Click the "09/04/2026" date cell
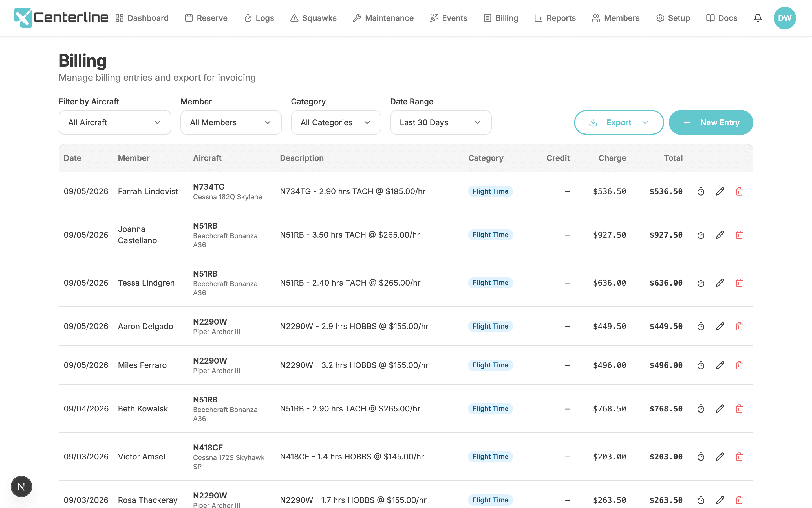 [x=86, y=409]
